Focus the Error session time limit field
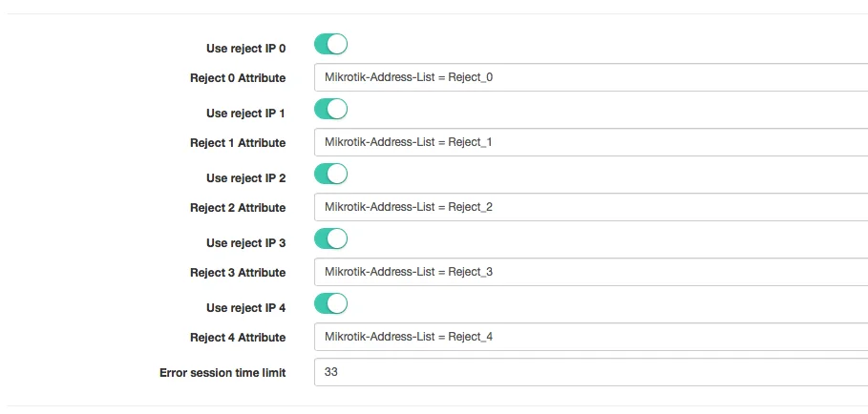 tap(591, 372)
